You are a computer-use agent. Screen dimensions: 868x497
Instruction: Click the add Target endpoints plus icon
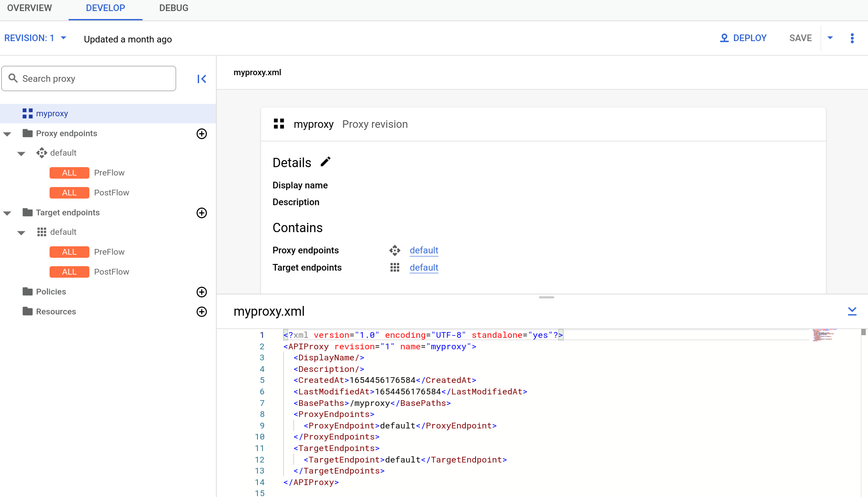pyautogui.click(x=202, y=213)
